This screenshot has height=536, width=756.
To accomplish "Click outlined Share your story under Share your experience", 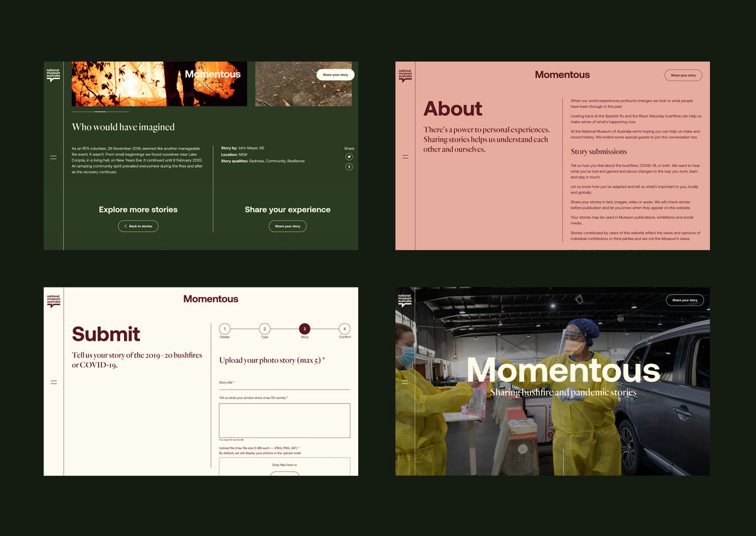I will [x=287, y=226].
